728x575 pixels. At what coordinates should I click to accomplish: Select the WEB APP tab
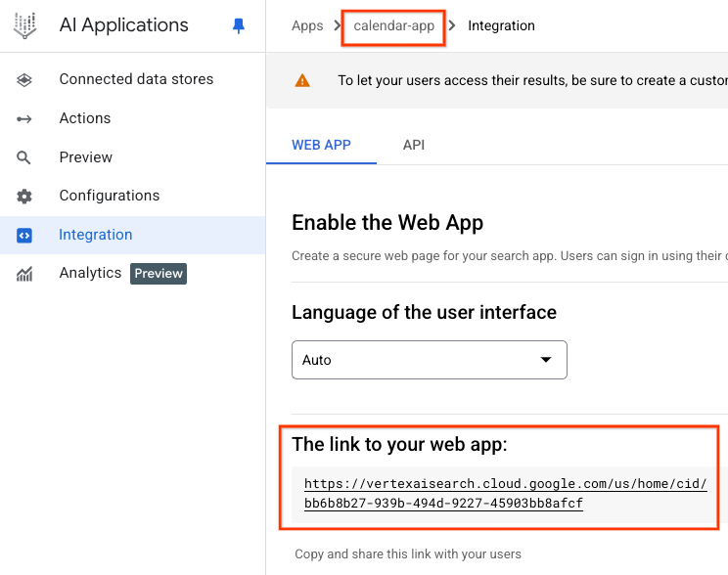coord(321,145)
